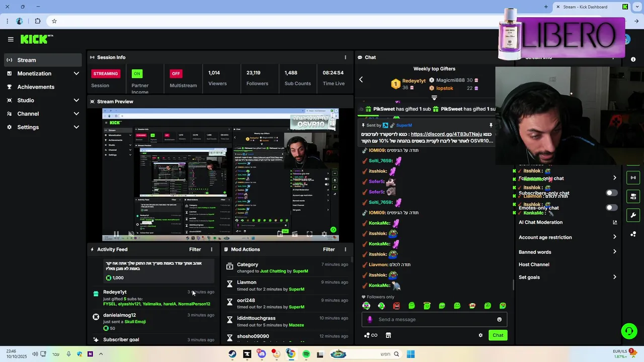The height and width of the screenshot is (362, 644).
Task: Open AI Chat Moderation external link
Action: point(615,222)
